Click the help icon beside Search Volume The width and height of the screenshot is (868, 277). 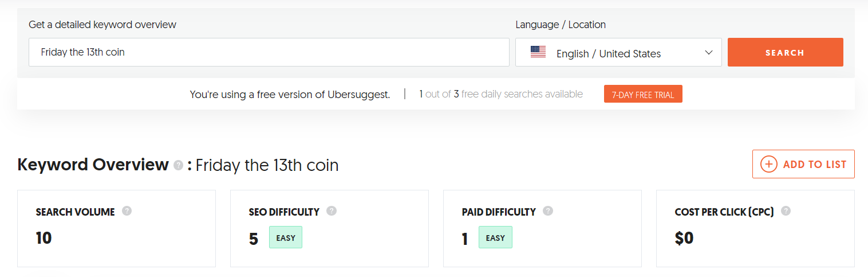pyautogui.click(x=127, y=211)
